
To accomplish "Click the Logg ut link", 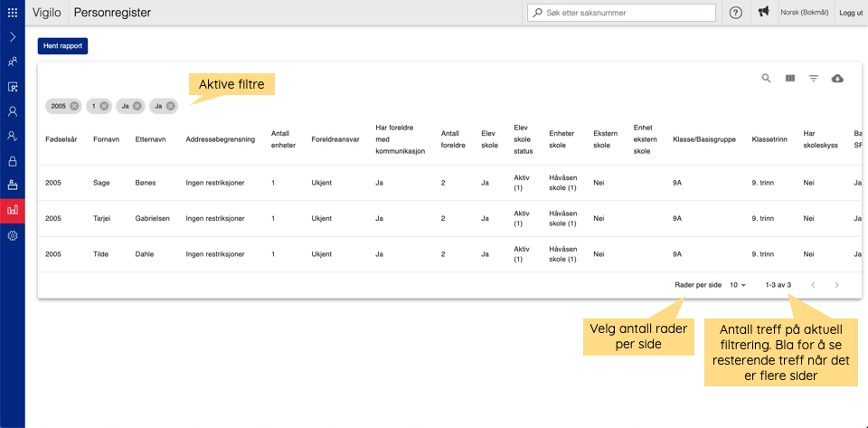I will tap(851, 13).
